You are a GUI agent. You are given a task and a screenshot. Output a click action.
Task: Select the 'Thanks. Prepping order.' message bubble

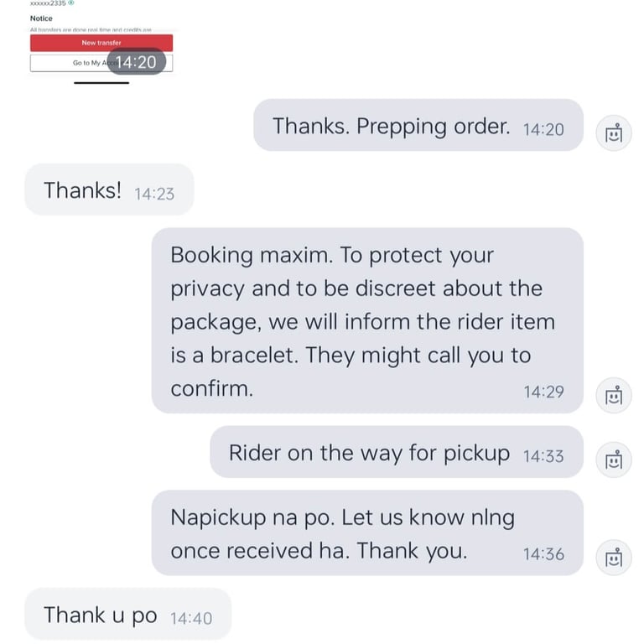tap(418, 125)
